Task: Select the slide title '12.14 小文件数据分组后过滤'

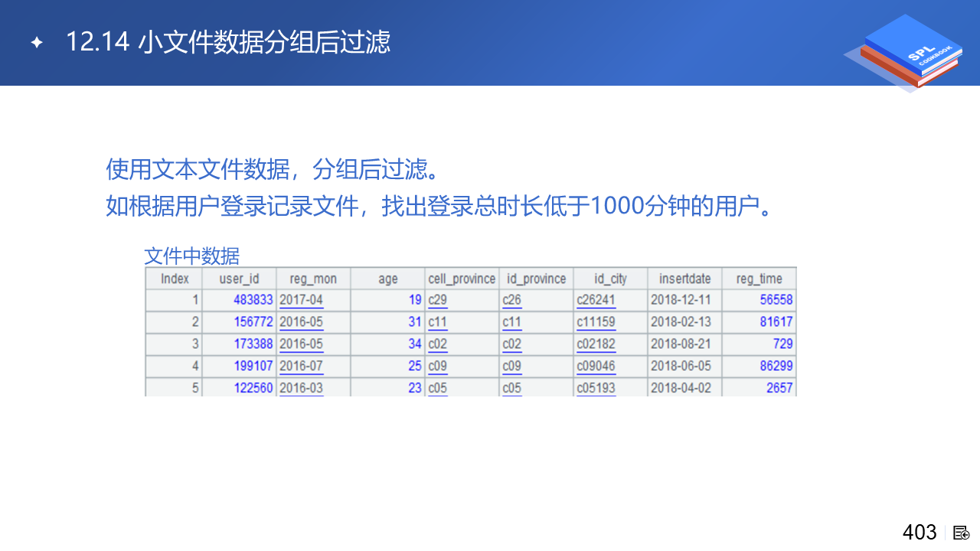Action: 228,42
